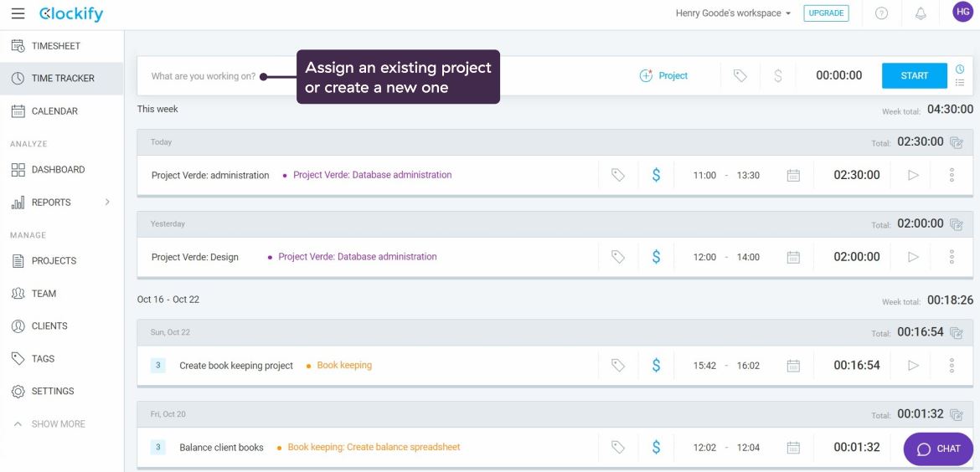Viewport: 980px width, 472px height.
Task: Open calendar picker for Project Verde: Design entry
Action: (793, 257)
